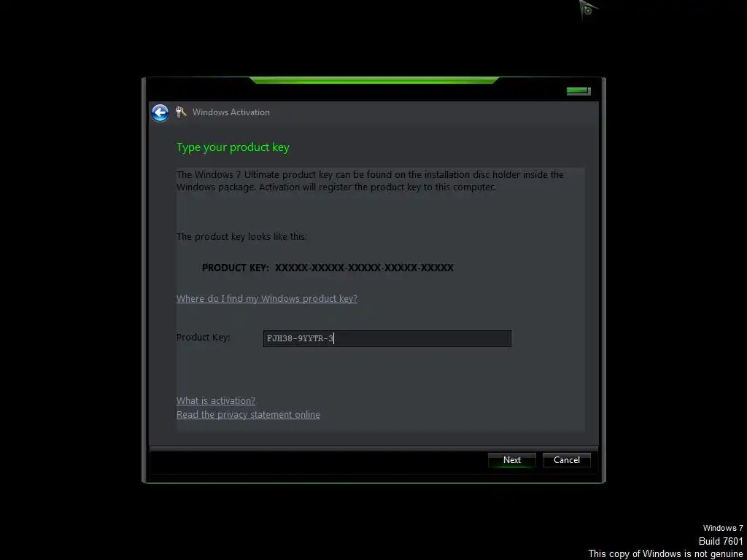The height and width of the screenshot is (560, 747).
Task: Click 'This copy of Windows is not genuine' text
Action: coord(665,554)
